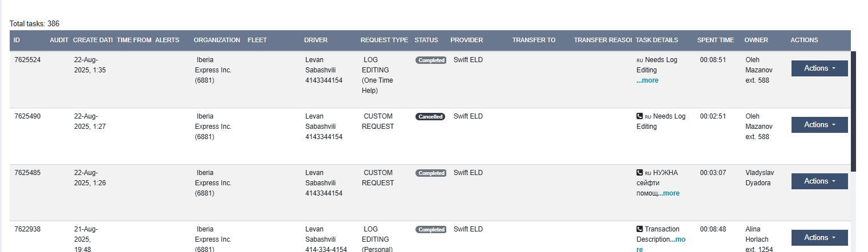The width and height of the screenshot is (868, 252).
Task: Click the vertical table scrollbar thumb
Action: point(854,111)
